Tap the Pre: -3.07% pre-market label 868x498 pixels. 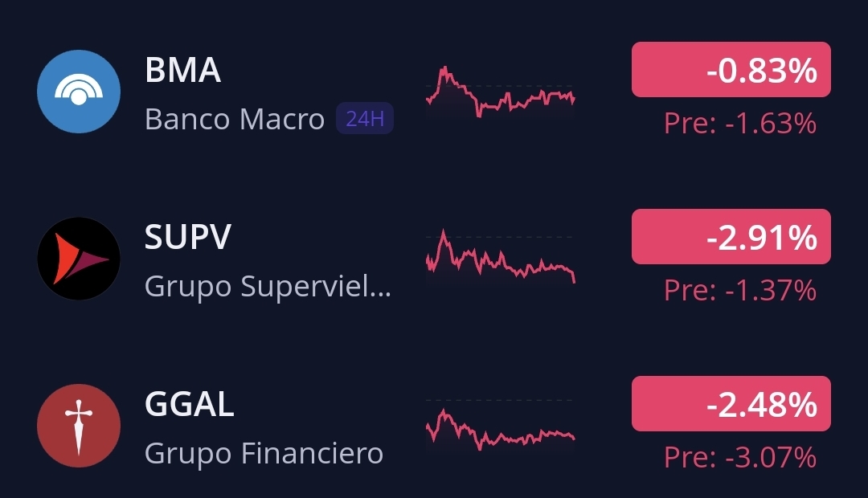tap(739, 457)
